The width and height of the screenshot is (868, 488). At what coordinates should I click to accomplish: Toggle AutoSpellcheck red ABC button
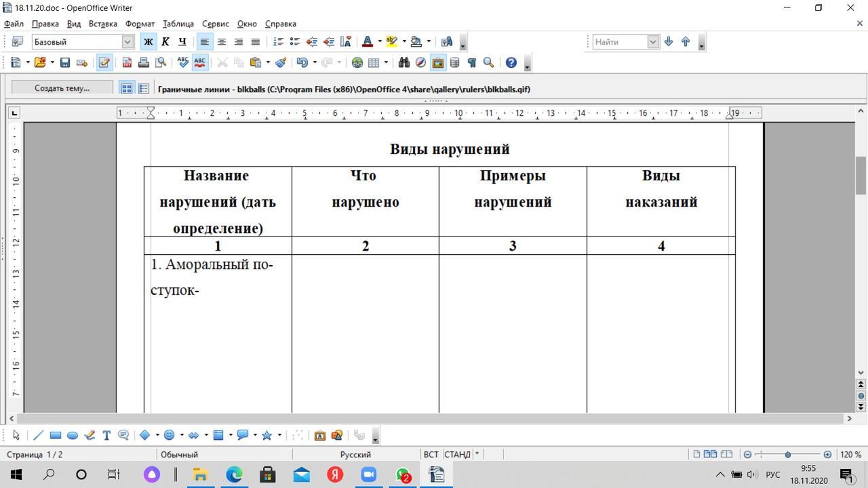(x=199, y=62)
